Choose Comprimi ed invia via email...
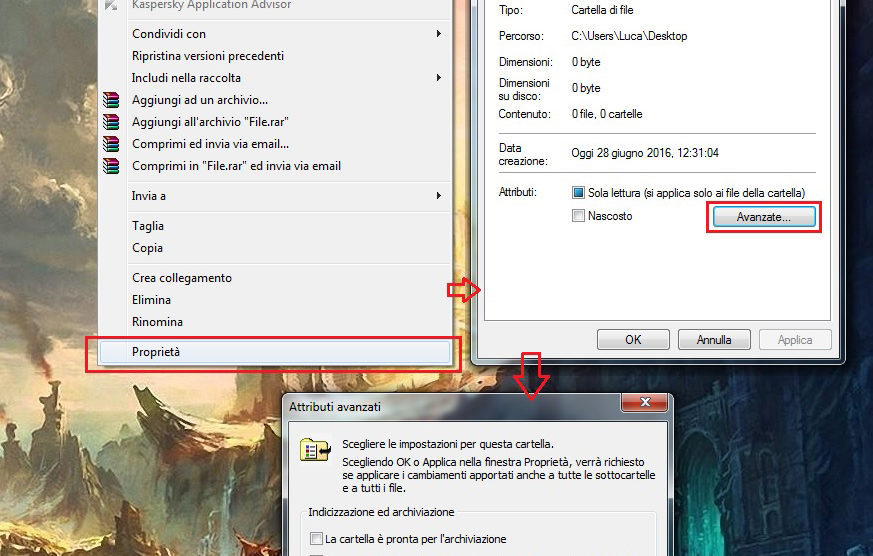Viewport: 873px width, 556px height. 274,144
